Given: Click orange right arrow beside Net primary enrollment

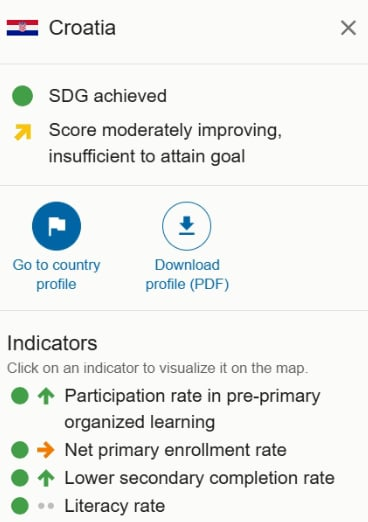Looking at the screenshot, I should (x=46, y=450).
